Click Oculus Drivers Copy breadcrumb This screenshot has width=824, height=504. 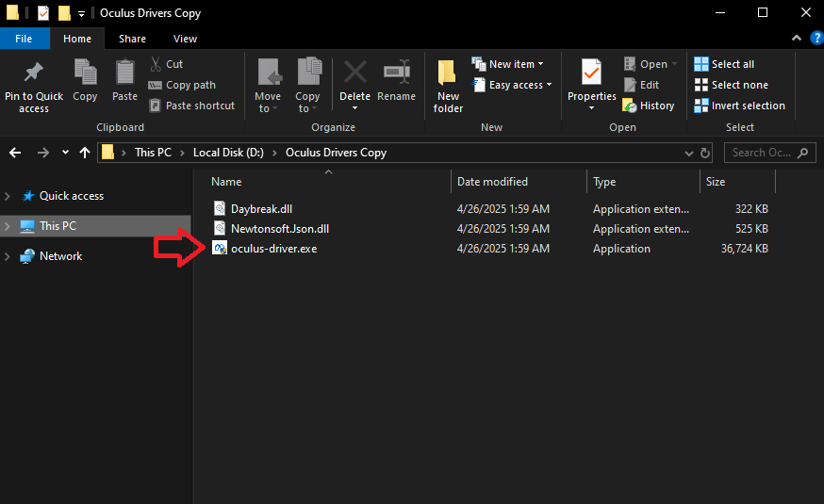pos(336,153)
